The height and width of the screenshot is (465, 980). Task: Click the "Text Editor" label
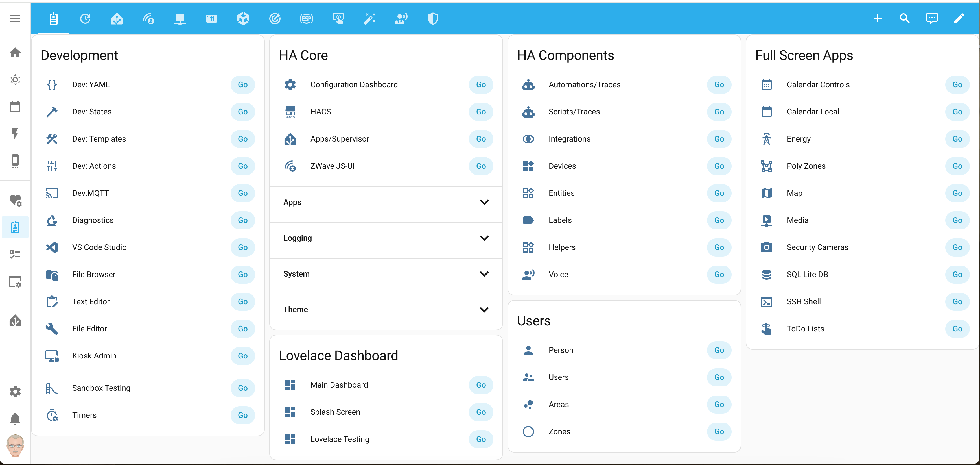(91, 302)
